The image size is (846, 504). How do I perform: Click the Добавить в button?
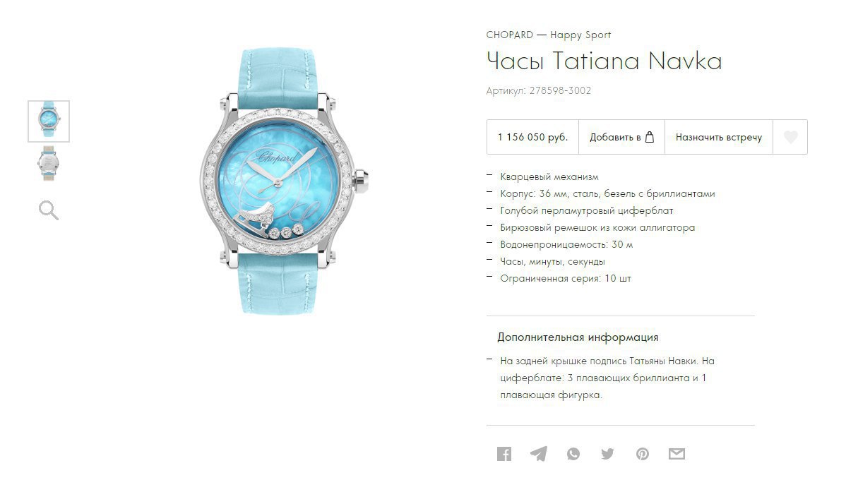click(x=621, y=137)
